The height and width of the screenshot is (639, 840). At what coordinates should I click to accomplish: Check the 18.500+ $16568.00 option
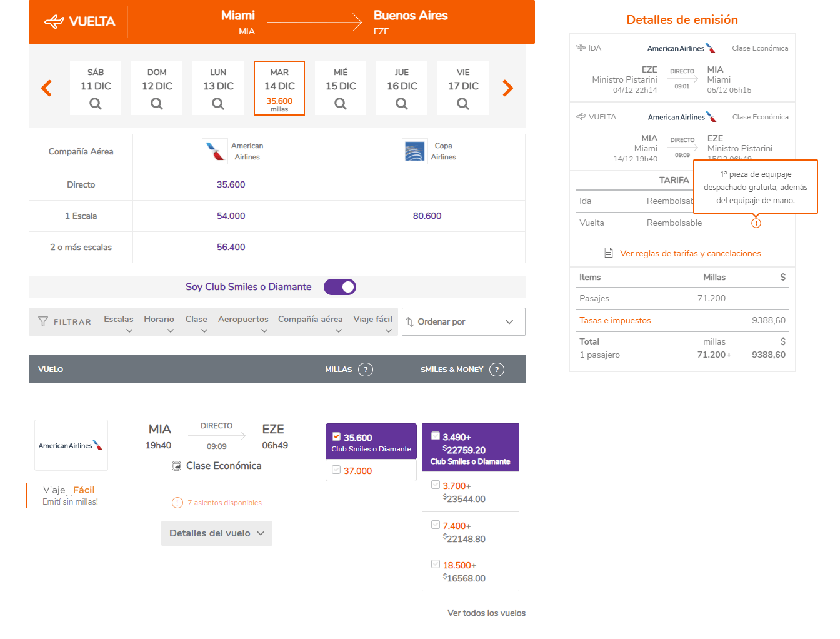[436, 564]
